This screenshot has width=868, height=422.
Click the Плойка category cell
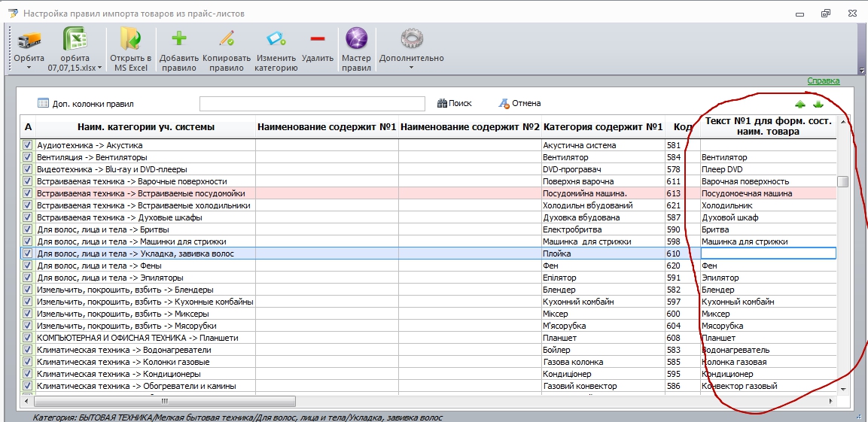[603, 254]
